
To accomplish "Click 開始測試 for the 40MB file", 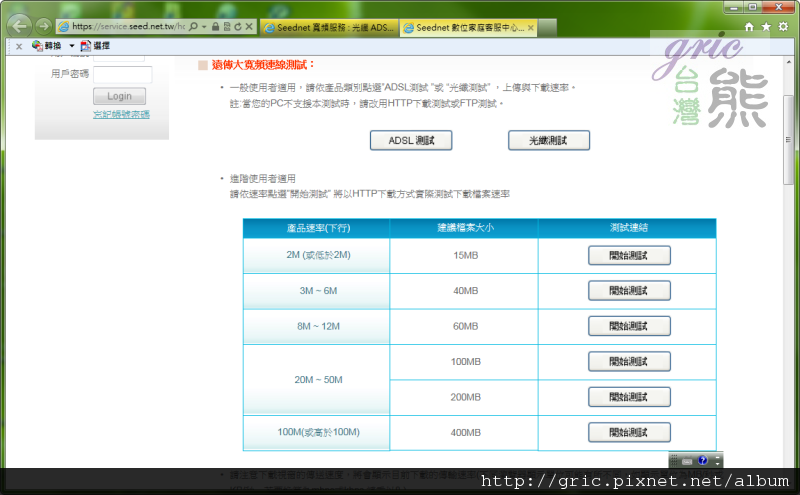I will (629, 291).
